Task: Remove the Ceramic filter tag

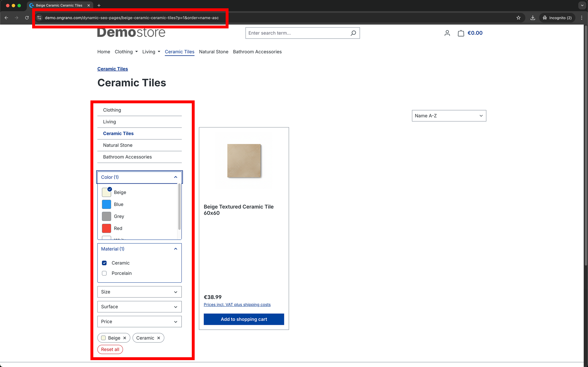Action: coord(158,338)
